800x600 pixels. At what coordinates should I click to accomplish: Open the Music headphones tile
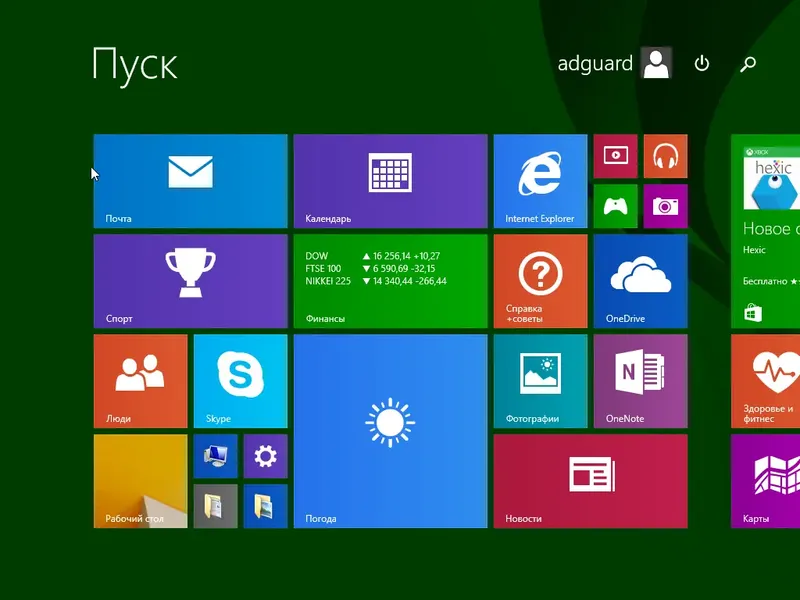coord(665,156)
